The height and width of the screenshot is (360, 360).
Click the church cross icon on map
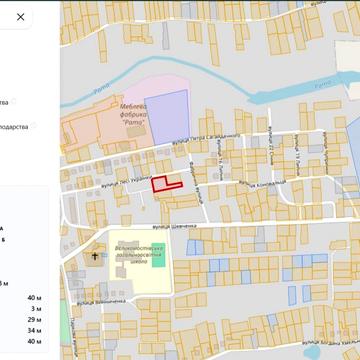coord(95,256)
